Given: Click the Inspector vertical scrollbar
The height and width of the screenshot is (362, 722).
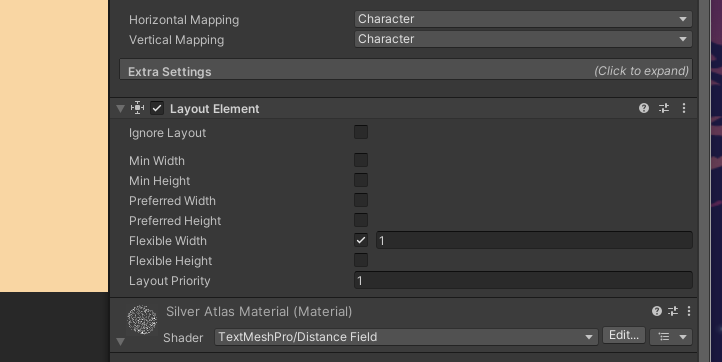Looking at the screenshot, I should click(x=705, y=181).
